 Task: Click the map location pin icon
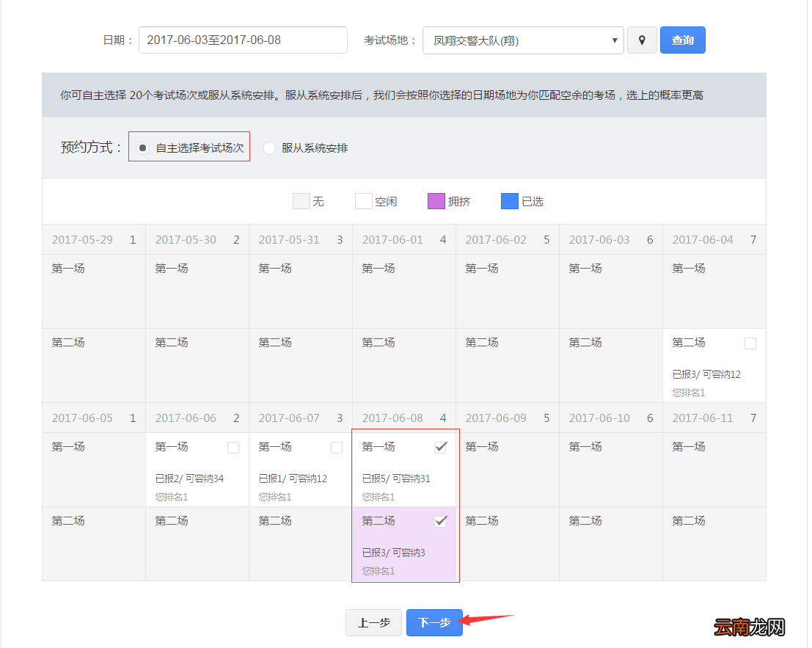point(642,40)
